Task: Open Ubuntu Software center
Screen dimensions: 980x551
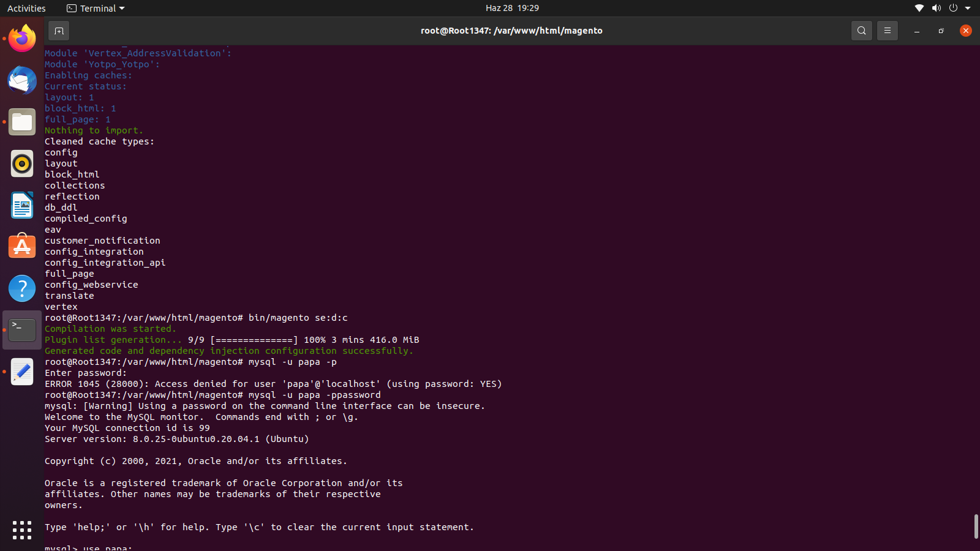Action: tap(22, 247)
